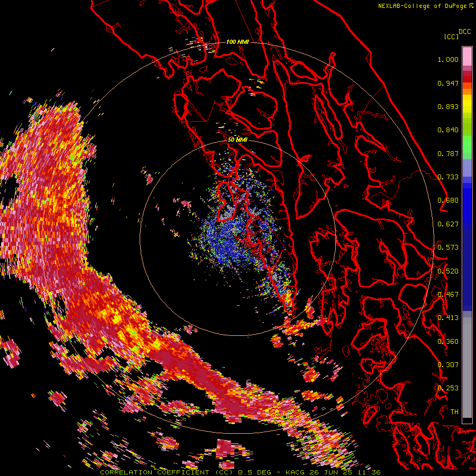Select the 0.733 scale value

448,177
